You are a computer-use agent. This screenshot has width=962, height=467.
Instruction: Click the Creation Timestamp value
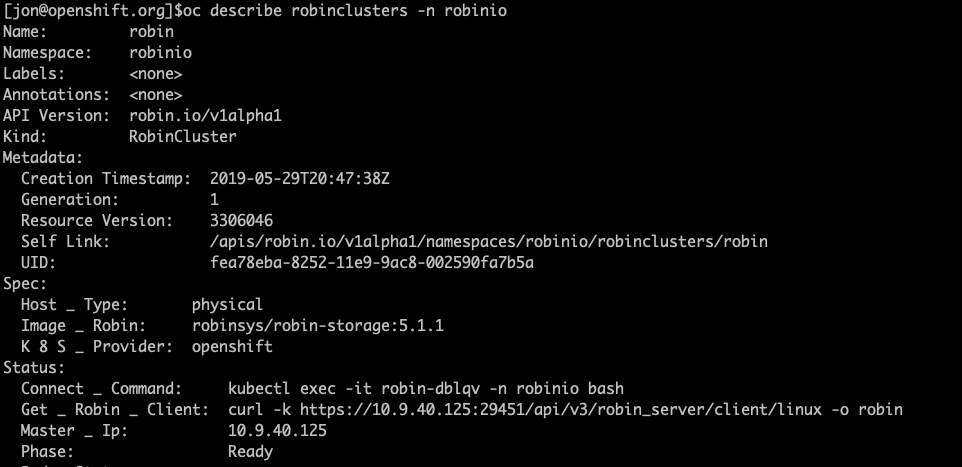(x=299, y=179)
